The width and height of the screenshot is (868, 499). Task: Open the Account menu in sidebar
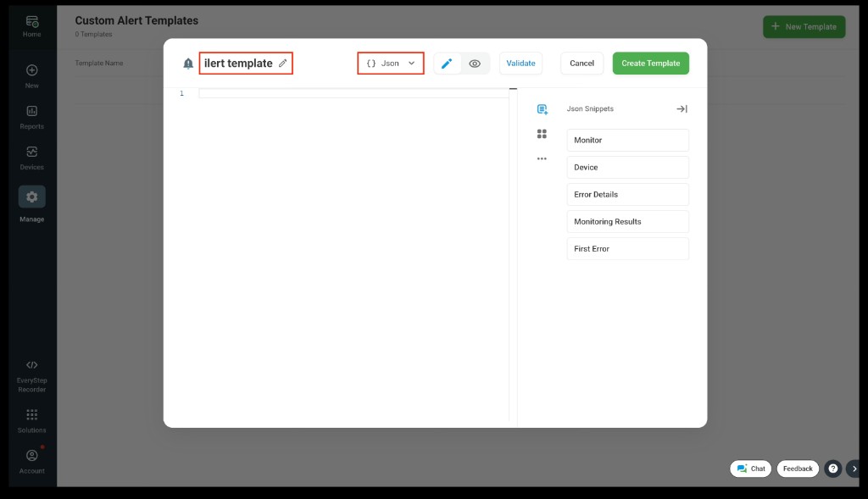click(31, 461)
